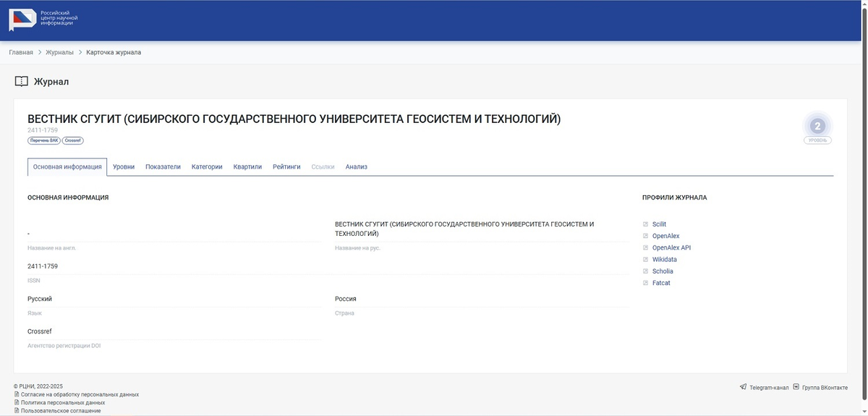Click the Перечень ВАК badge
The image size is (868, 416).
coord(44,140)
